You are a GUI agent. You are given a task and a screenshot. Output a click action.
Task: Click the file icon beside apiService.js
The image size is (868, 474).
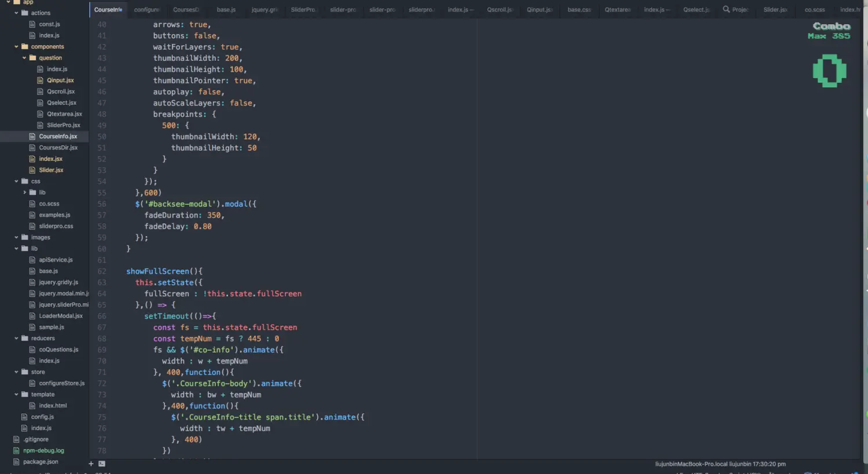[x=33, y=260]
